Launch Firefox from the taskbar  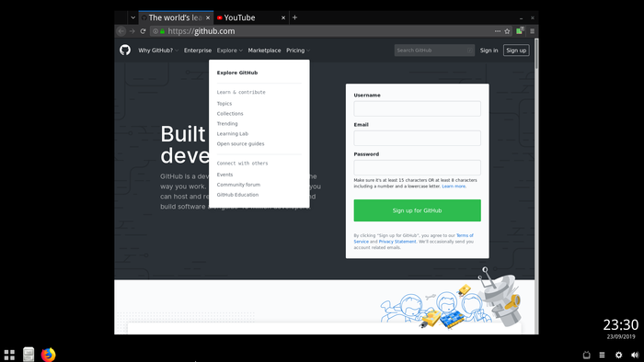48,355
